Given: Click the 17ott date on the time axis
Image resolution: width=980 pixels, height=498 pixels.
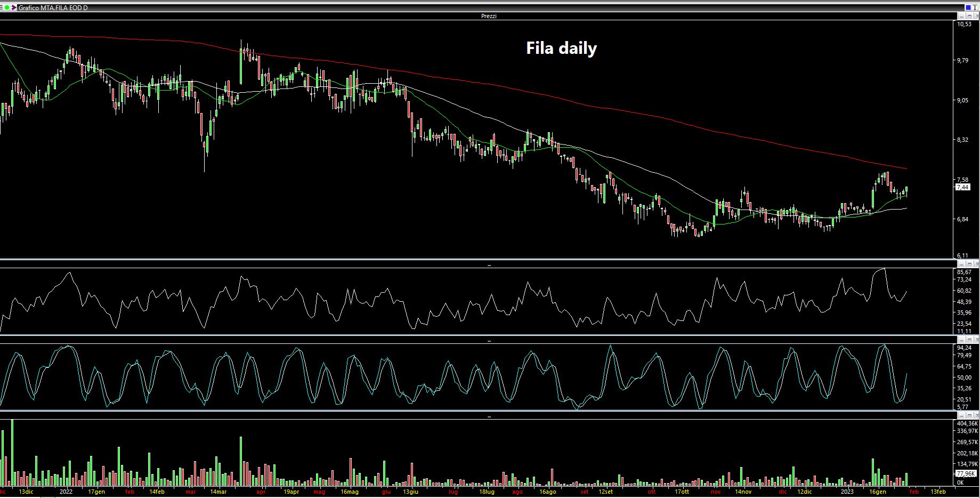Looking at the screenshot, I should [682, 492].
